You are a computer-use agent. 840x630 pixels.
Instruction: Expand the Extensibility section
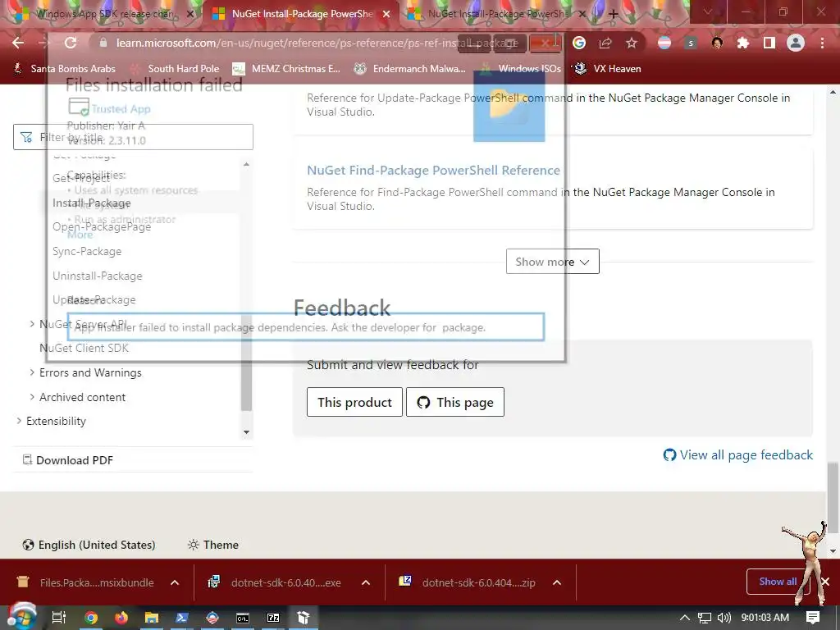[19, 421]
